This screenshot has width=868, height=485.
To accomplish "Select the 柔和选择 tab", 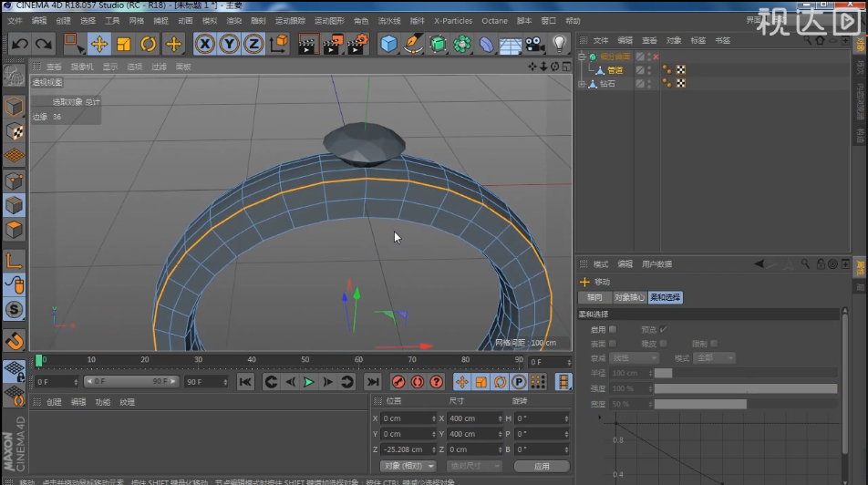I will 665,297.
